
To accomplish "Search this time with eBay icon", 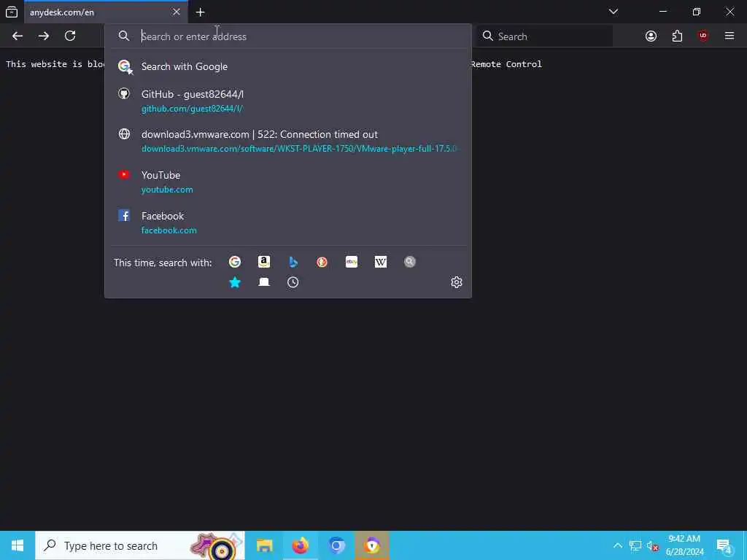I will tap(352, 262).
